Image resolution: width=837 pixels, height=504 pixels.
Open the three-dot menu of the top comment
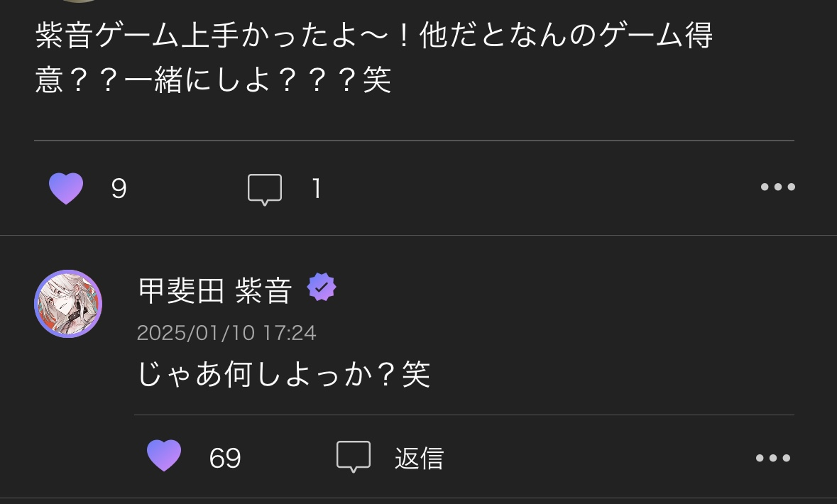click(778, 187)
